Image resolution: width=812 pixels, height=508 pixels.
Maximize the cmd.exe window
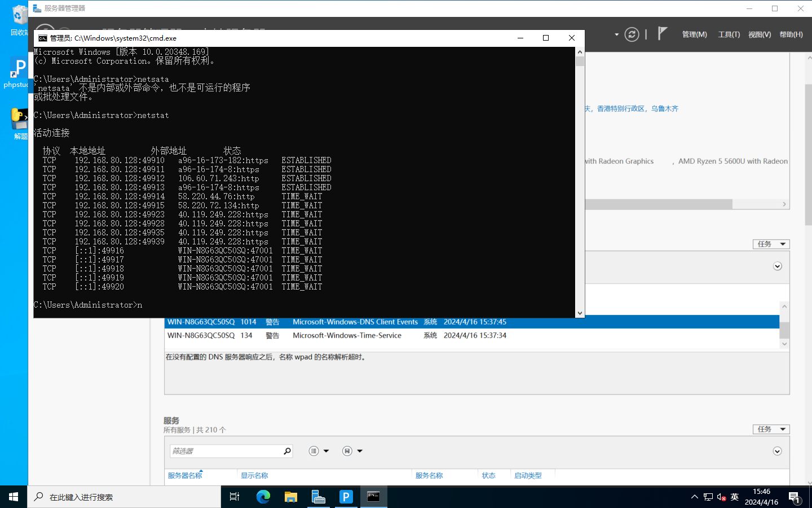click(546, 38)
